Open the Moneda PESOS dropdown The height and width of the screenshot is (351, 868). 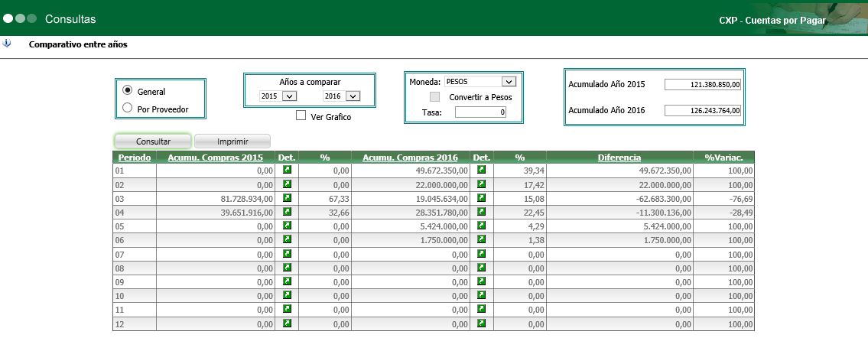pyautogui.click(x=480, y=81)
